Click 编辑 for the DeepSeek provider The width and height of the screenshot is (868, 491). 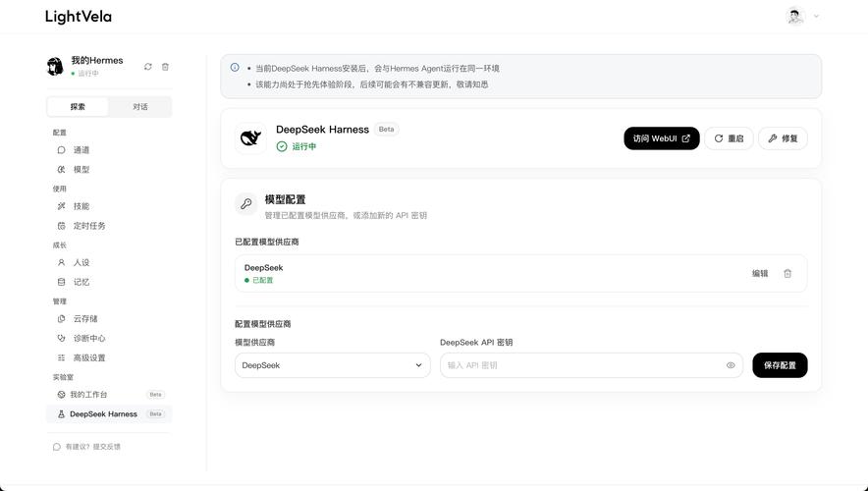pyautogui.click(x=760, y=273)
